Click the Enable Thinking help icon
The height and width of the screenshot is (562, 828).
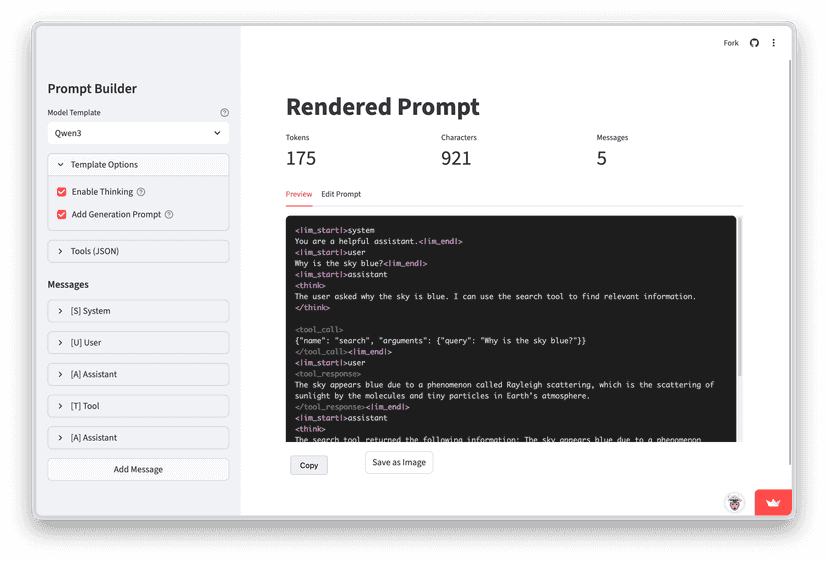(141, 192)
